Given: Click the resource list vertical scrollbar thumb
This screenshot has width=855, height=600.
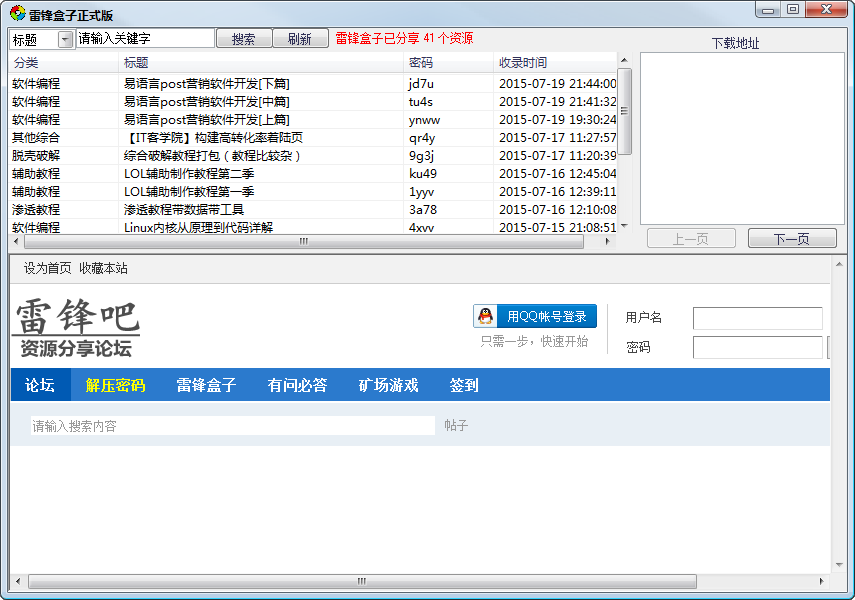Looking at the screenshot, I should point(624,111).
